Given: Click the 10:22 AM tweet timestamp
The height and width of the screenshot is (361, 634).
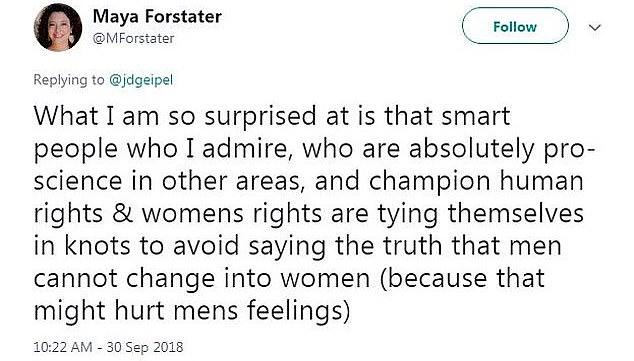Looking at the screenshot, I should pyautogui.click(x=63, y=347).
